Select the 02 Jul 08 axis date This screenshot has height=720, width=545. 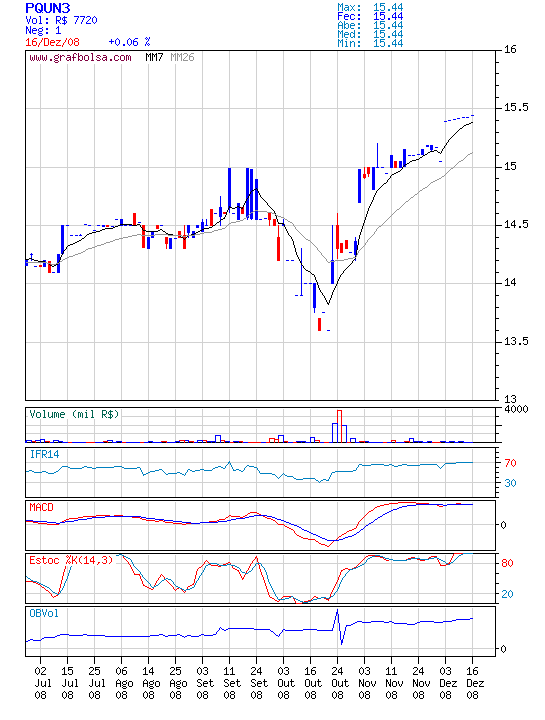pyautogui.click(x=40, y=683)
